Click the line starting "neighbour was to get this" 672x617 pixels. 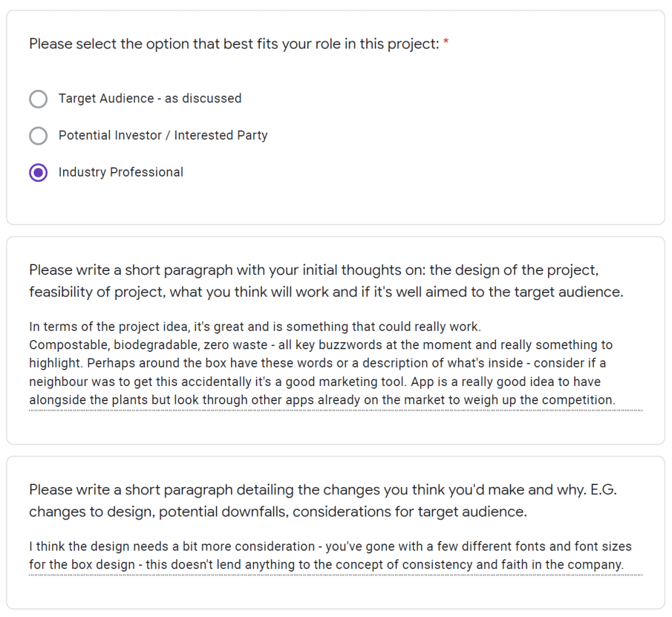tap(314, 381)
